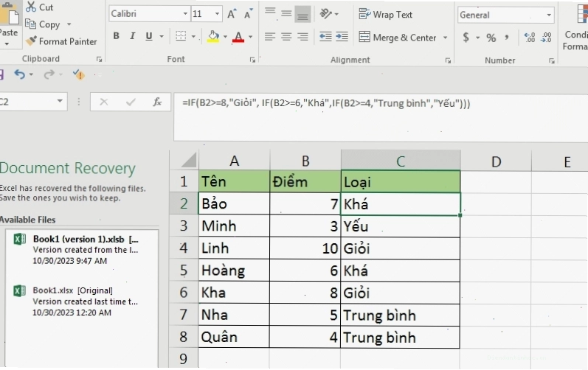
Task: Apply Percent Style icon
Action: pyautogui.click(x=491, y=38)
